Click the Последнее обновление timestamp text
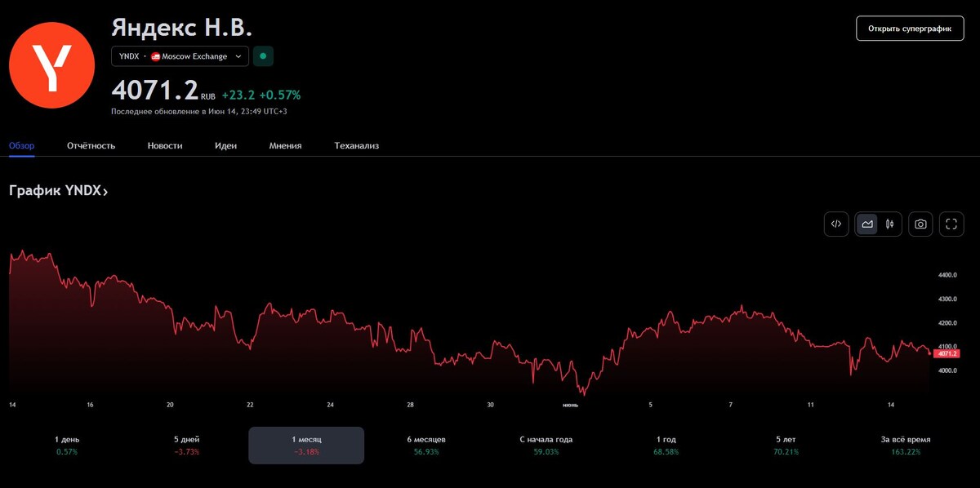 tap(199, 112)
